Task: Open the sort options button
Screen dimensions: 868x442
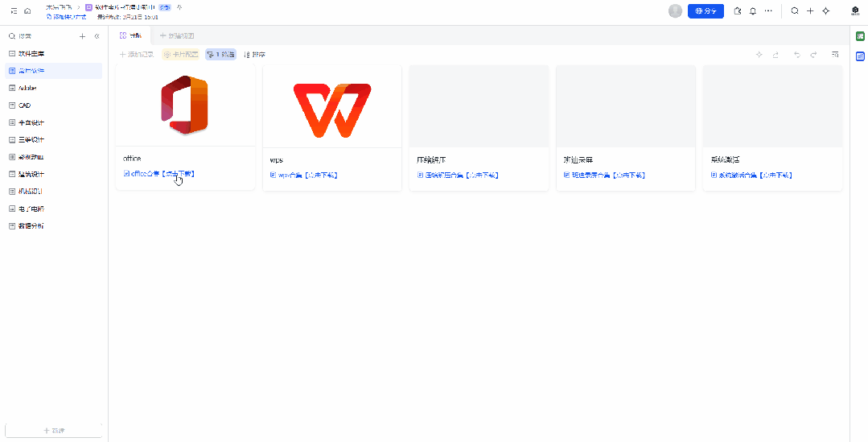Action: [255, 54]
